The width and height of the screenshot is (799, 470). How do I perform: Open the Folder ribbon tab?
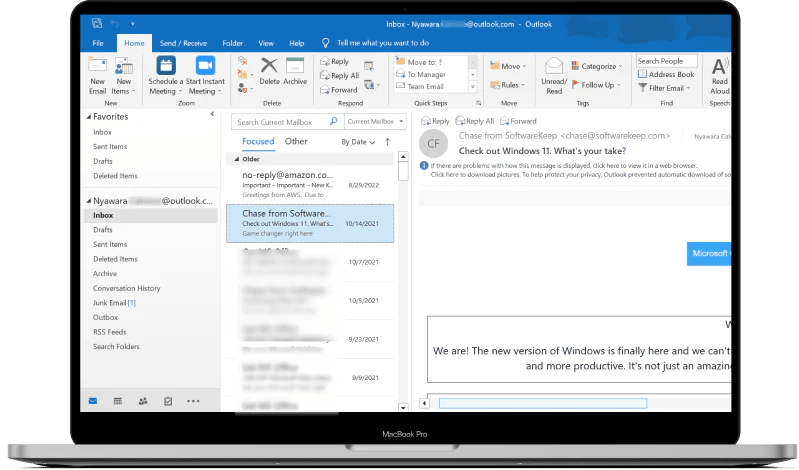pos(232,43)
